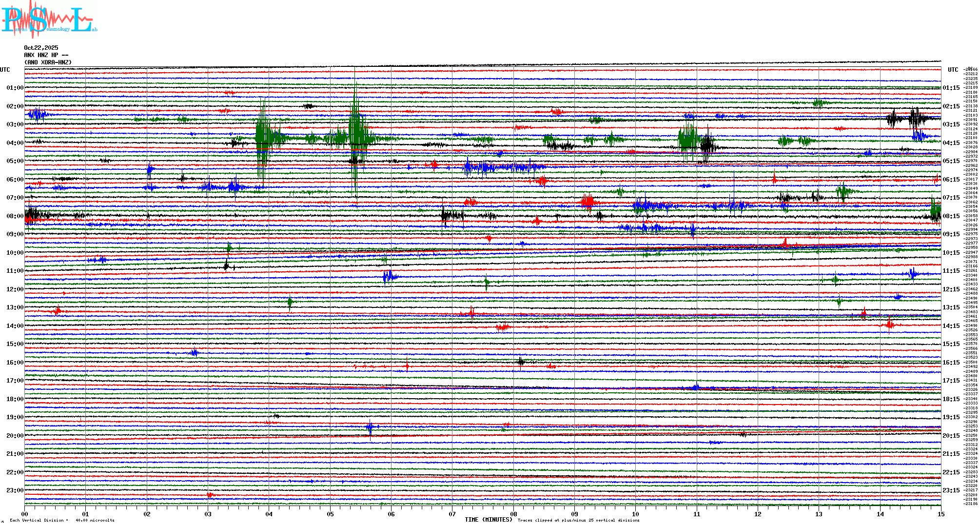The height and width of the screenshot is (527, 980).
Task: Click the Oct22,2025 date label
Action: (41, 48)
